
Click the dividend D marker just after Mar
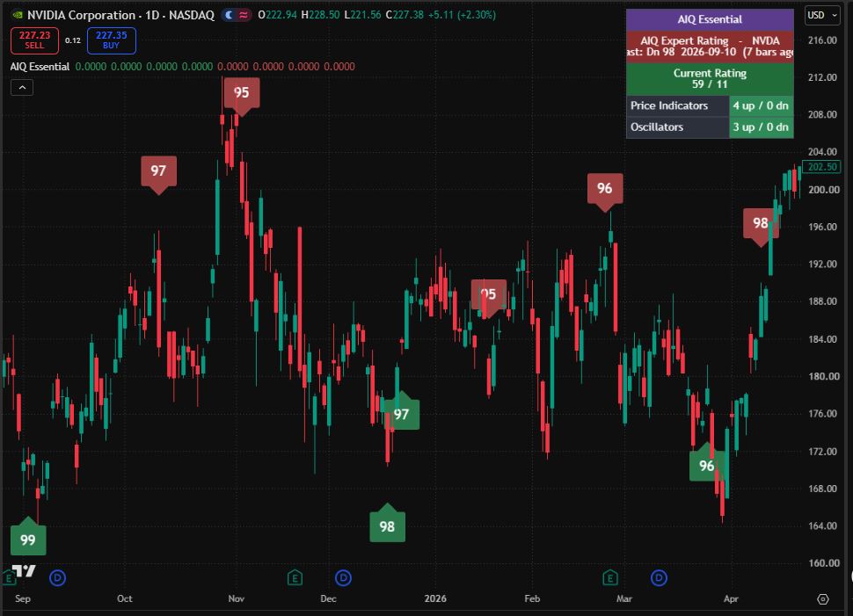click(x=659, y=577)
